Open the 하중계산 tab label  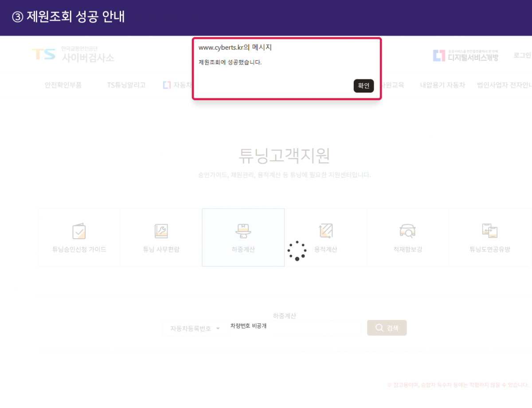[243, 249]
